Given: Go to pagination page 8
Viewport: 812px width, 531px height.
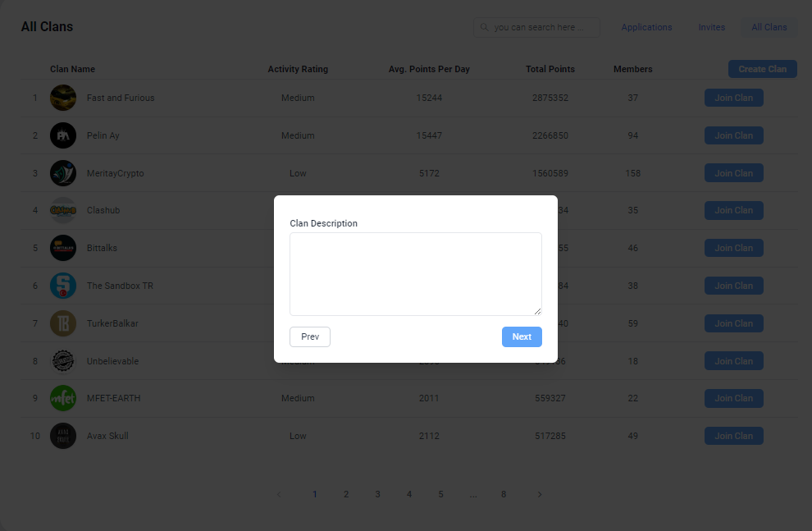Looking at the screenshot, I should click(504, 494).
